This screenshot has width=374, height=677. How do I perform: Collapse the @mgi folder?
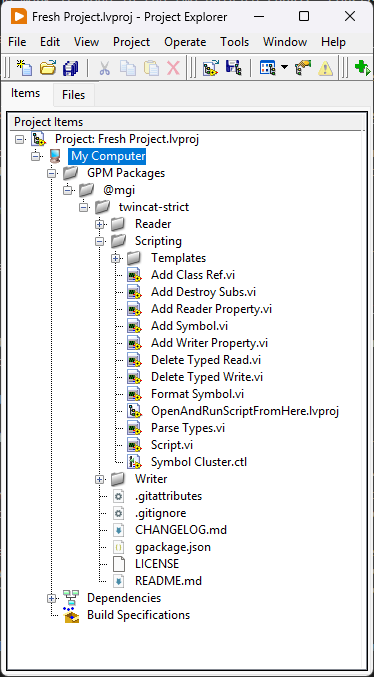68,190
